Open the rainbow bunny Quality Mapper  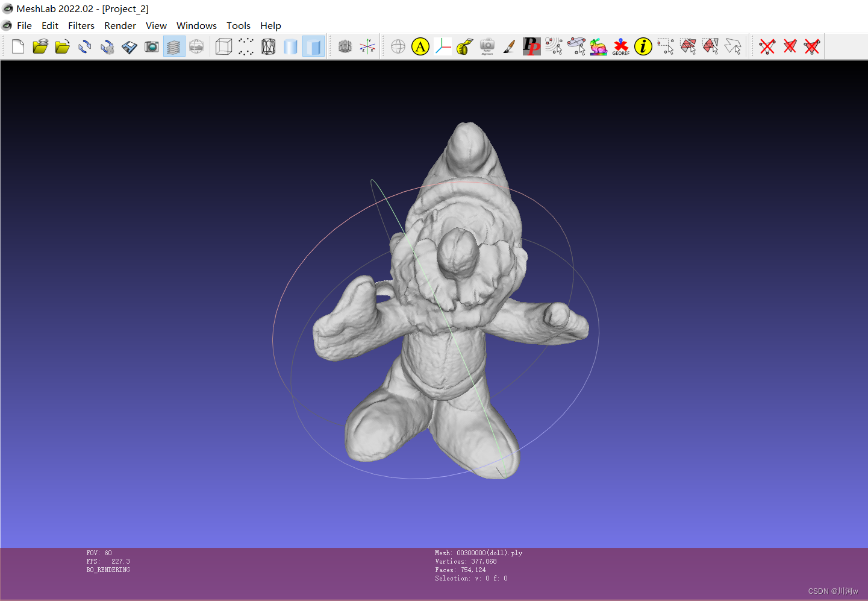coord(599,46)
